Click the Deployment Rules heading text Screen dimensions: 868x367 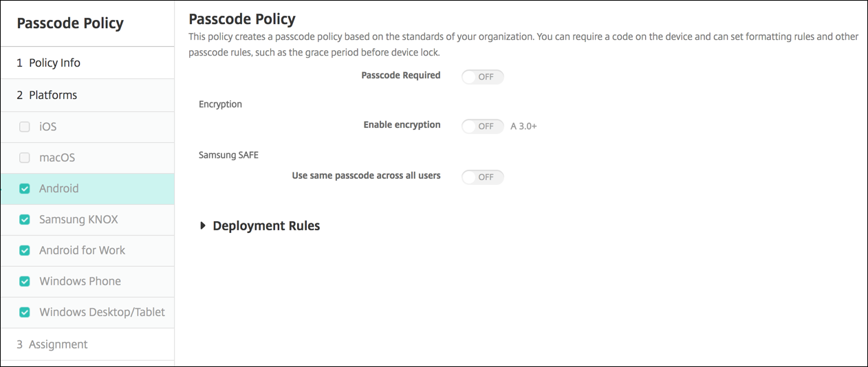coord(266,225)
